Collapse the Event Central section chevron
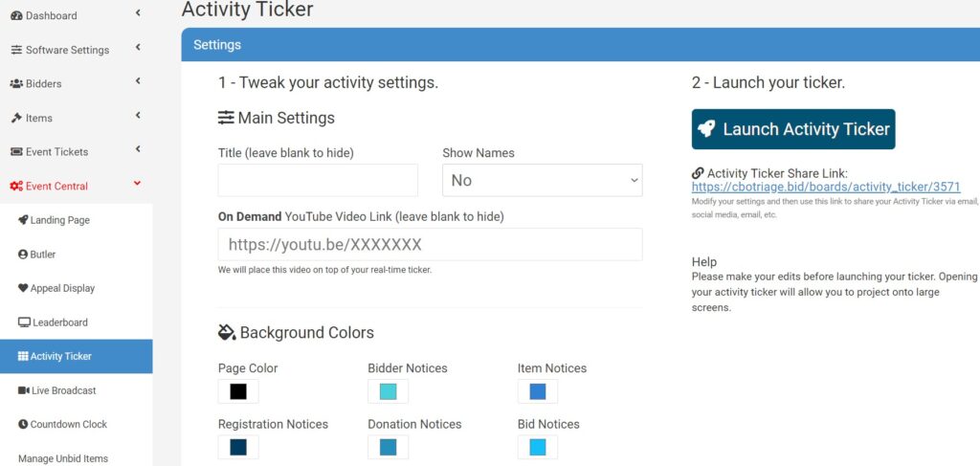 pyautogui.click(x=138, y=184)
